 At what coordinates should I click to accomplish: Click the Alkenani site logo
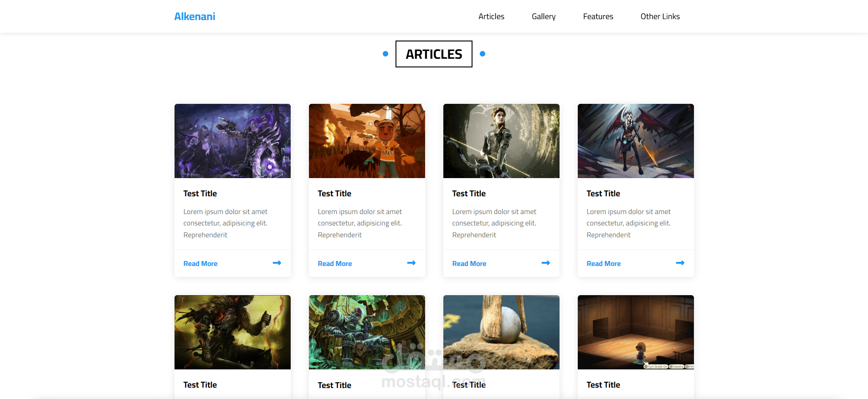(195, 16)
